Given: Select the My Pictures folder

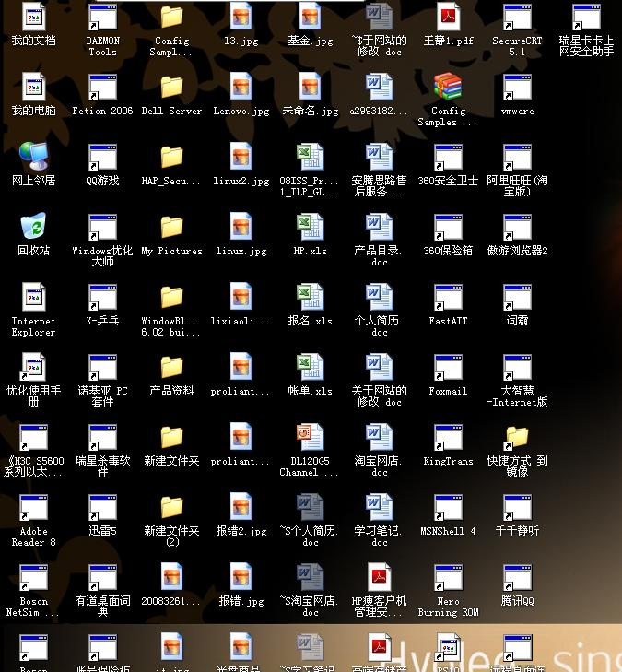Looking at the screenshot, I should click(171, 228).
